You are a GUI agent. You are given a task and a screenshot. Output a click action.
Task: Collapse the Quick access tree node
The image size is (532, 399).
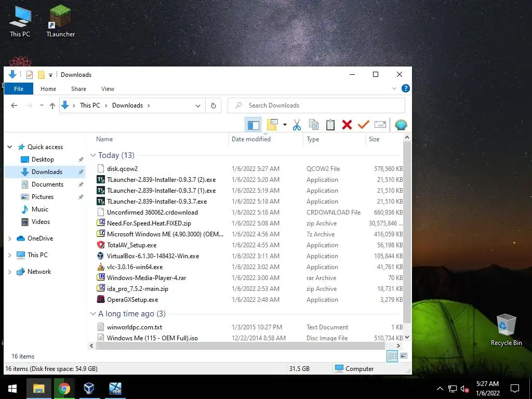pyautogui.click(x=10, y=147)
